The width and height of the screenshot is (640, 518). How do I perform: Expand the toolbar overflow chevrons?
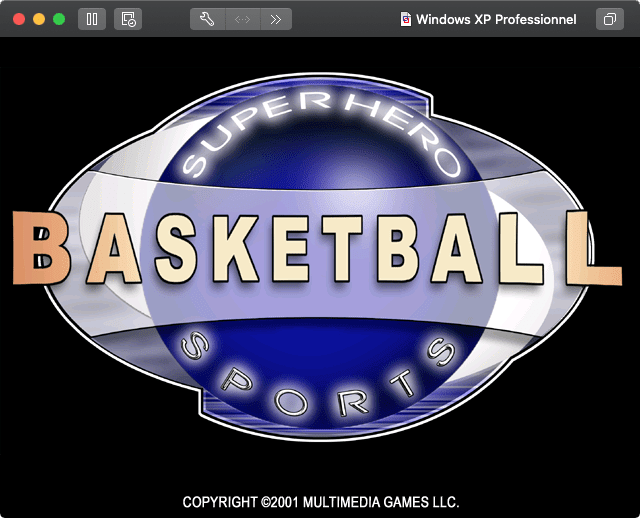pos(275,19)
